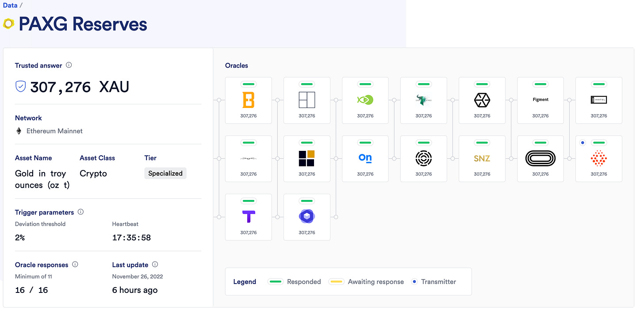Click the green Responded pill in the legend

(276, 281)
